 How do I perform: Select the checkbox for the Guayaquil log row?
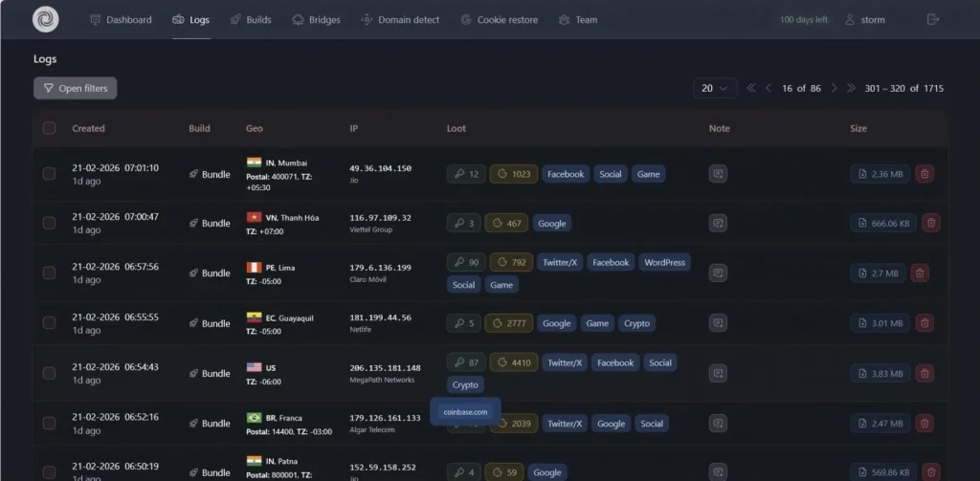[50, 323]
